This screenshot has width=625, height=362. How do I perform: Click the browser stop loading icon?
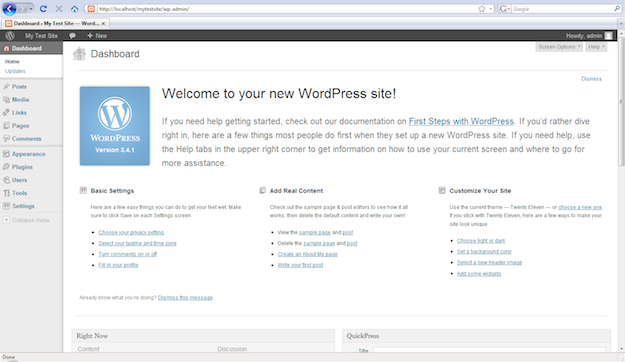click(59, 8)
